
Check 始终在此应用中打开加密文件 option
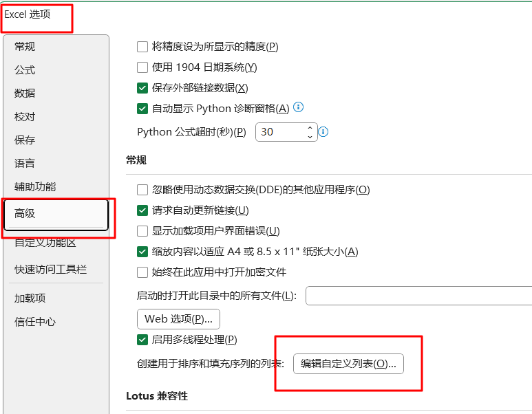tap(142, 272)
